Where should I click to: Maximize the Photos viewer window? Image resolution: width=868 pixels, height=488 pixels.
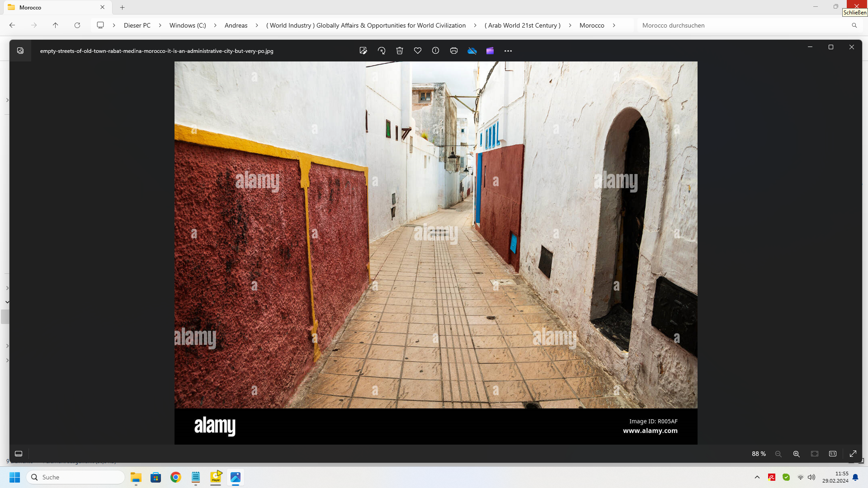(831, 47)
